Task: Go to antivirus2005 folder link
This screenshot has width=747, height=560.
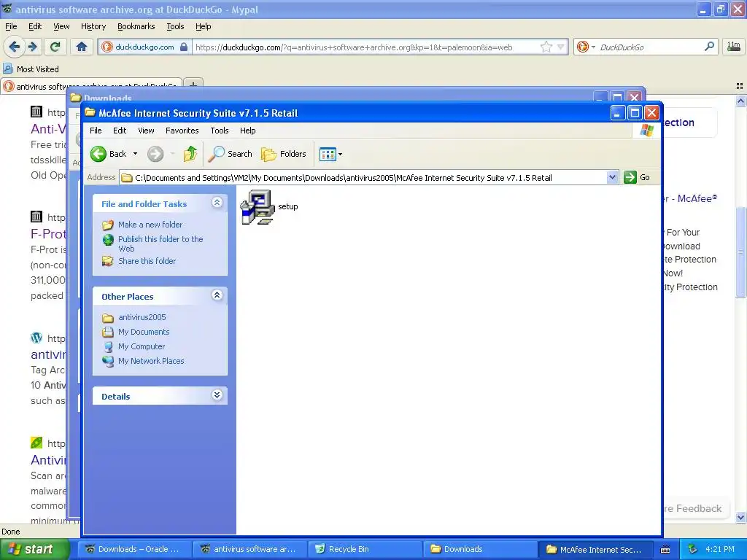Action: click(142, 317)
